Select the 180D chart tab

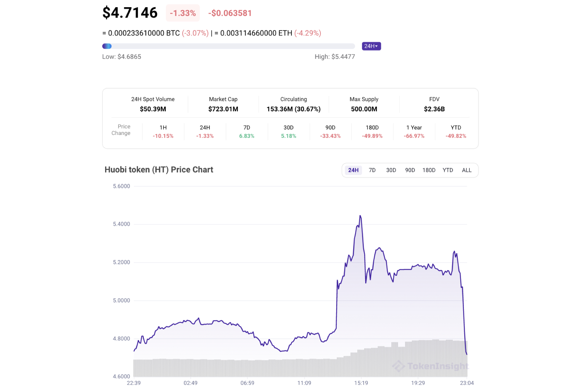pyautogui.click(x=429, y=170)
